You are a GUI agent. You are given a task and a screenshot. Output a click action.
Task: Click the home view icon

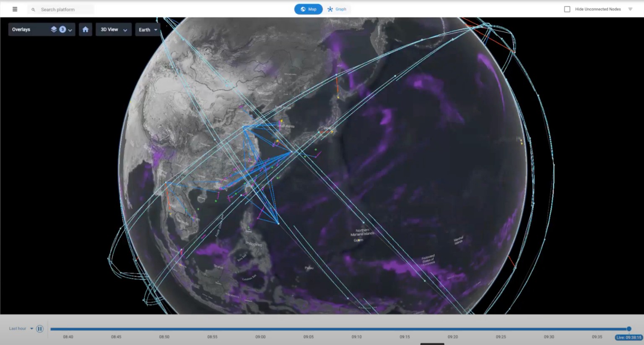[86, 29]
